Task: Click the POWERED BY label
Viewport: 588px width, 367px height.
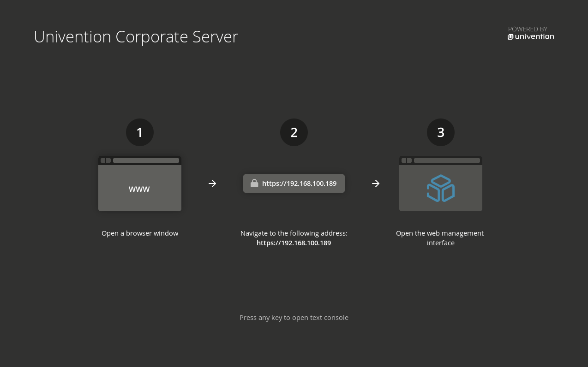Action: click(x=528, y=29)
